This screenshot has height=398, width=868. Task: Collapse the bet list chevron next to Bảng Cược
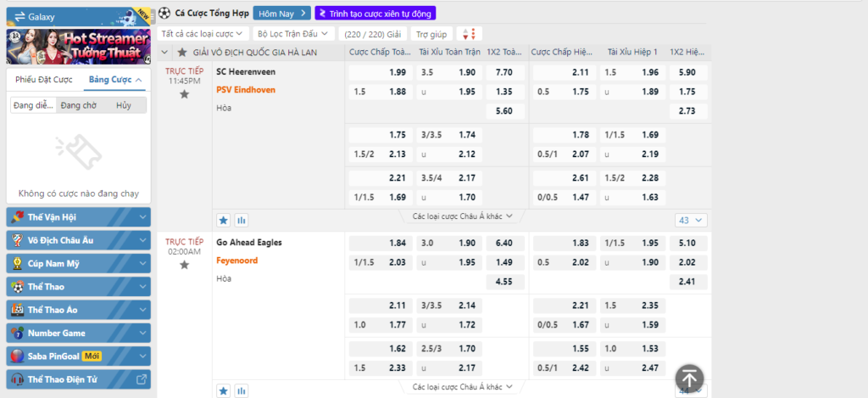[139, 80]
